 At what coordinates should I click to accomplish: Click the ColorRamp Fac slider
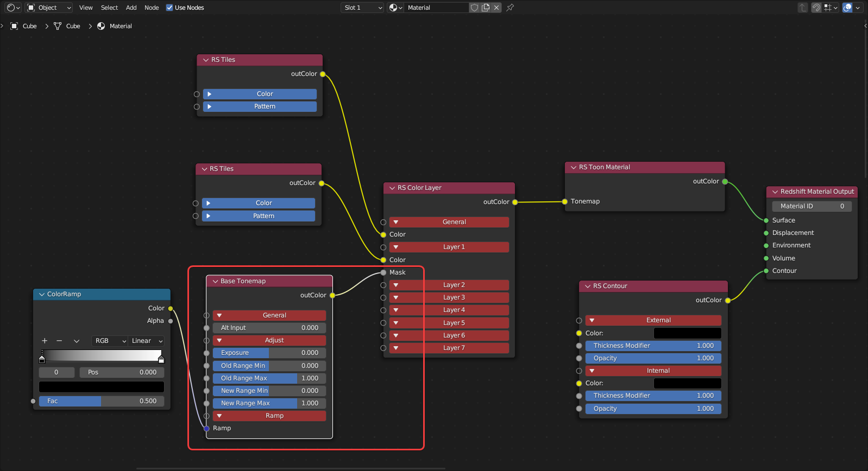pos(102,401)
